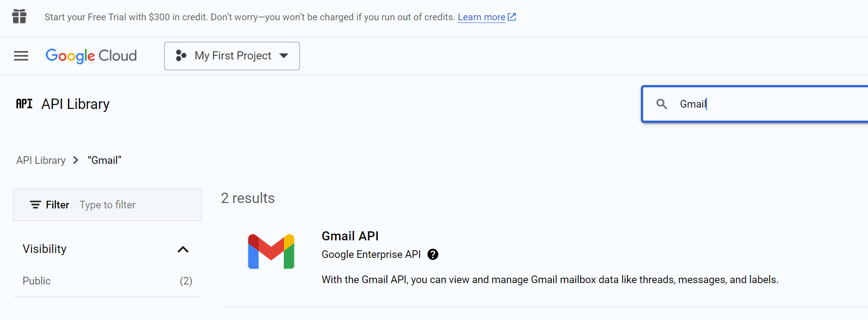This screenshot has width=868, height=320.
Task: Open the Learn more link about free trial
Action: 481,17
